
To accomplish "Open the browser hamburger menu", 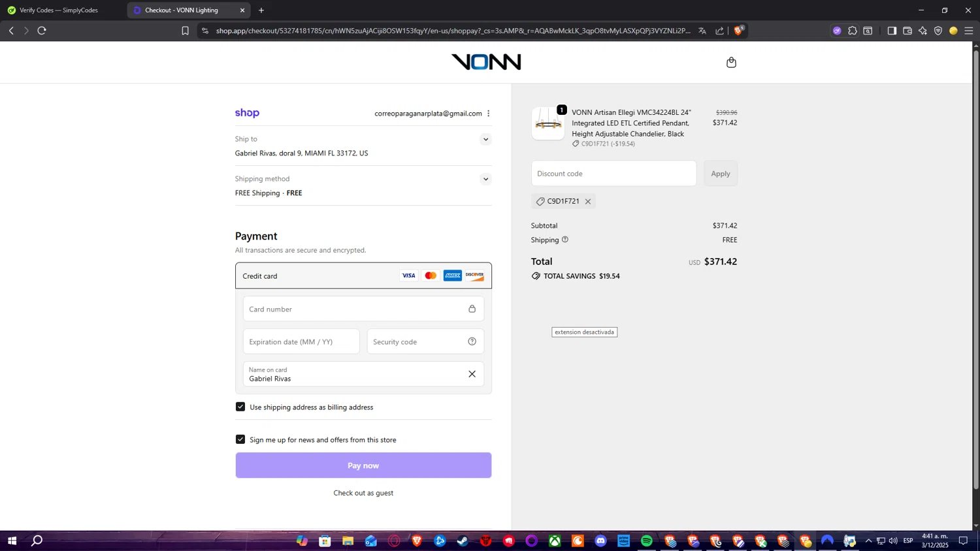I will click(x=969, y=31).
